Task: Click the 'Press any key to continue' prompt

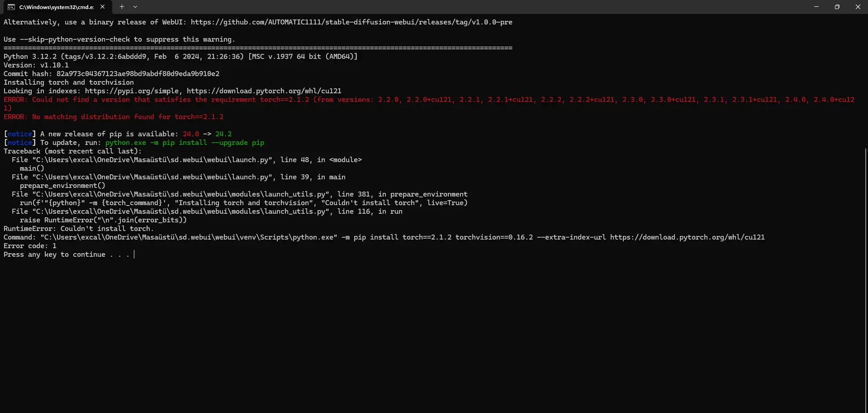Action: [x=66, y=255]
